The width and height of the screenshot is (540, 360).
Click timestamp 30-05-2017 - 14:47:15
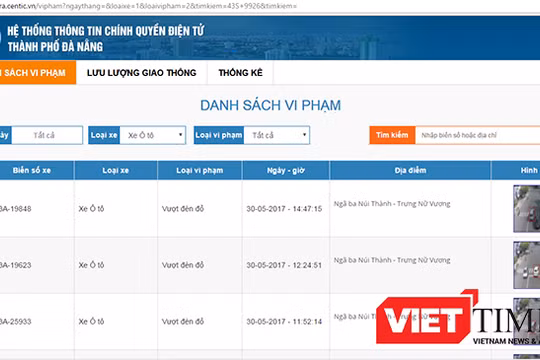(284, 209)
